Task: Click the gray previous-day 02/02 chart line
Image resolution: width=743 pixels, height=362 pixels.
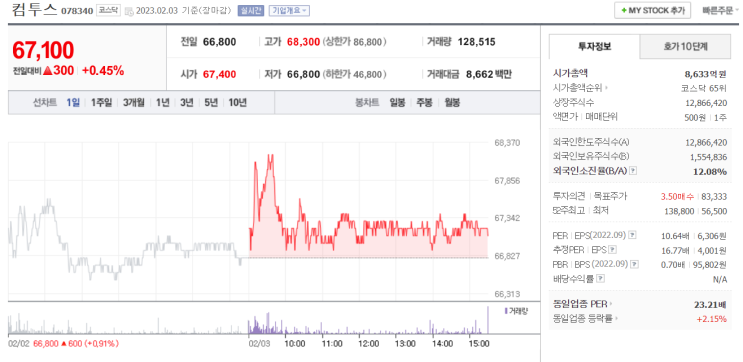Action: 128,239
